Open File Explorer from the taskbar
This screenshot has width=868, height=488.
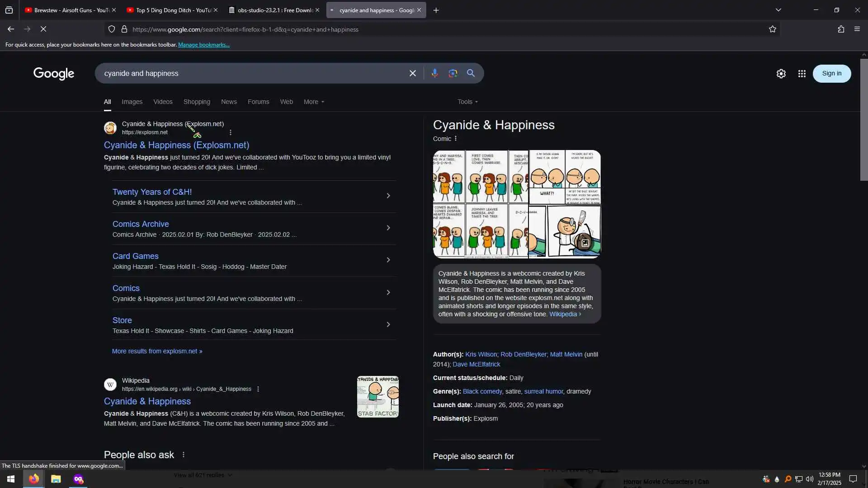(56, 479)
